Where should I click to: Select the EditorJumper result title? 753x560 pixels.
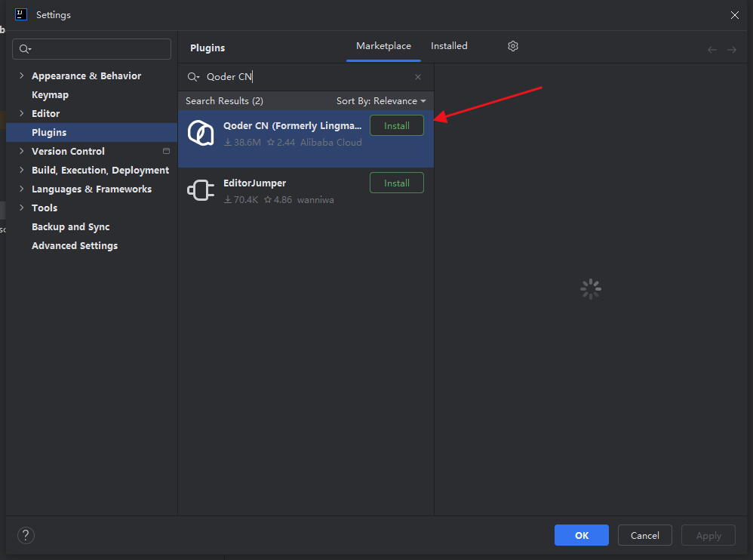pos(254,183)
